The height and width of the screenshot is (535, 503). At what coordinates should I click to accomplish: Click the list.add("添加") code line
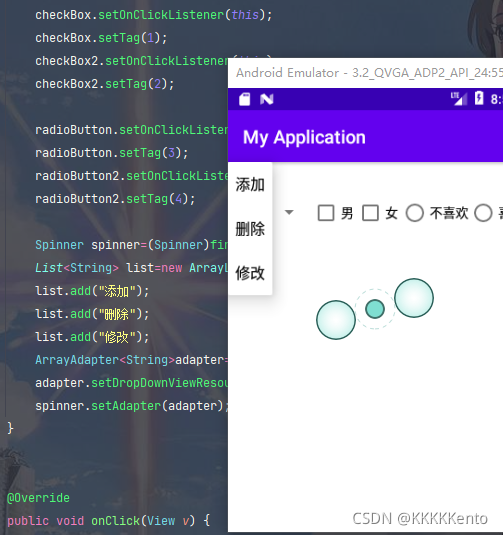pos(92,291)
